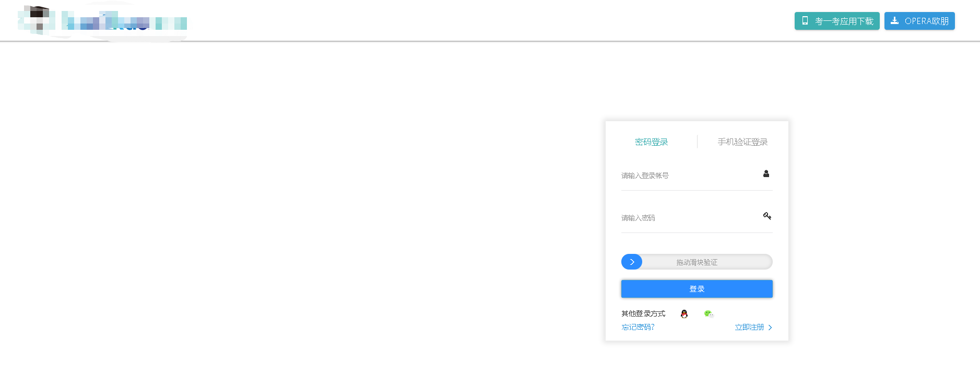This screenshot has width=980, height=385.
Task: Open the 忘记密码? link
Action: pyautogui.click(x=638, y=327)
